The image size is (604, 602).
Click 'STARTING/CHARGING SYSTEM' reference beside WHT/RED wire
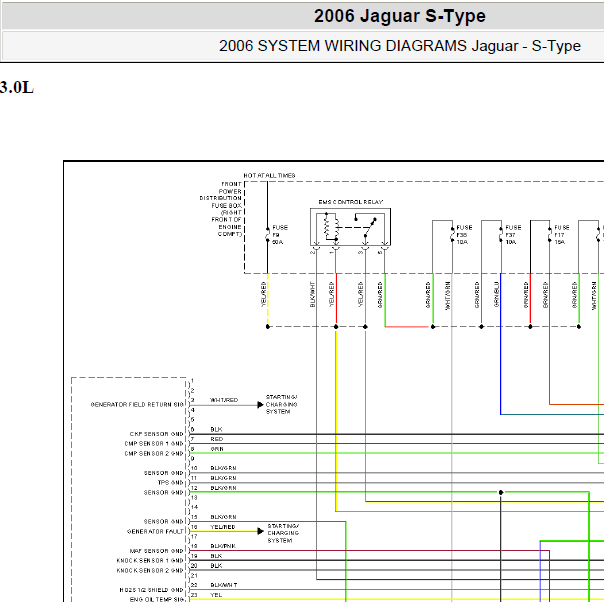pyautogui.click(x=281, y=404)
